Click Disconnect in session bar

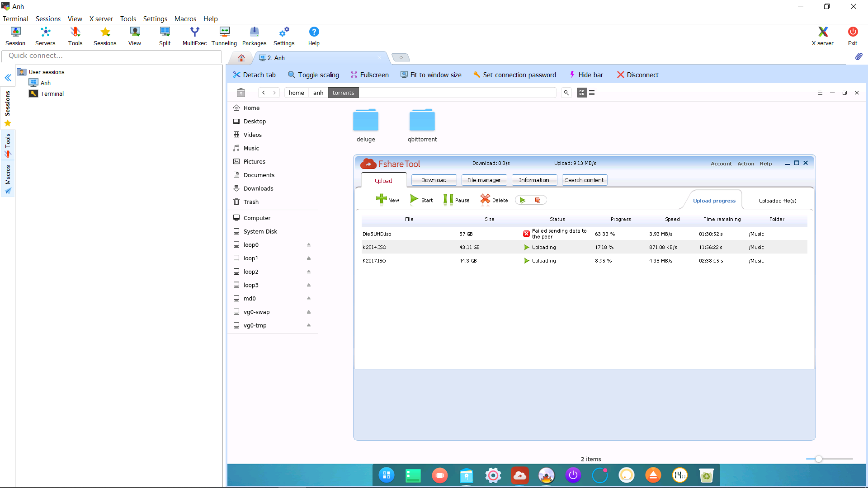(638, 75)
